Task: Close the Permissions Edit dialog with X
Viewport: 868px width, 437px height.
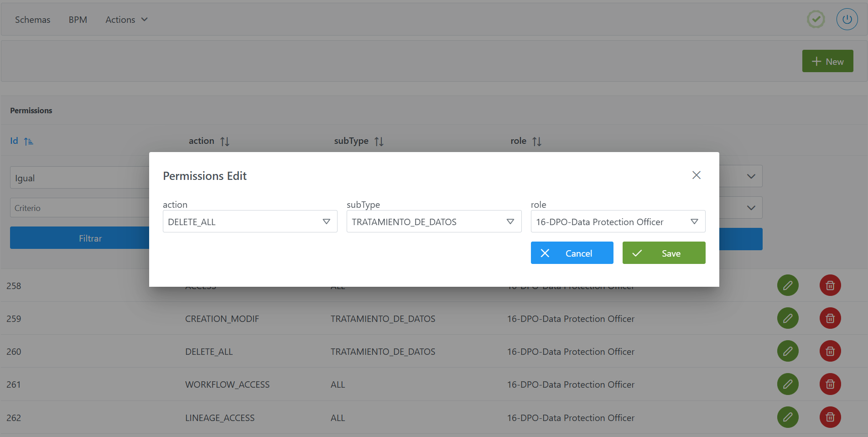Action: (696, 175)
